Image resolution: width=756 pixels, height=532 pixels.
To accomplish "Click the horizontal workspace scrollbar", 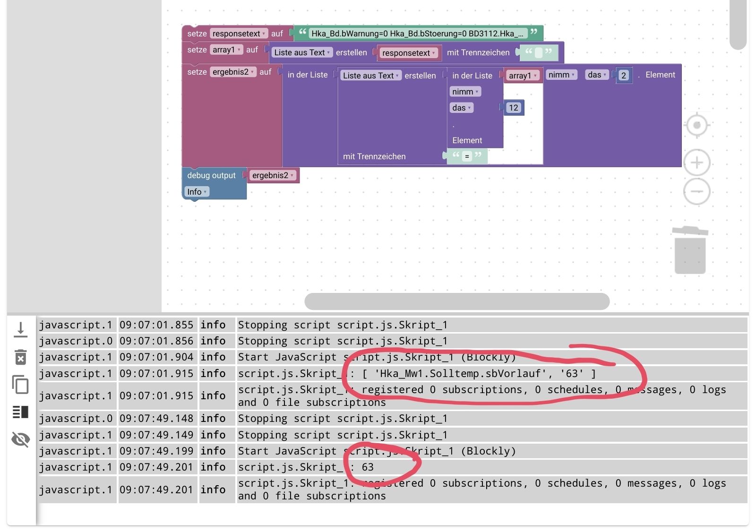I will (x=457, y=301).
